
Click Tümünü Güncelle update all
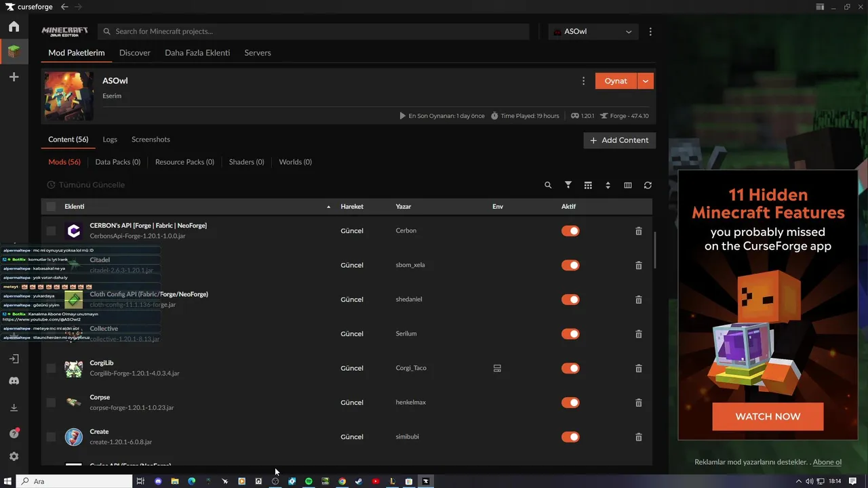coord(85,185)
